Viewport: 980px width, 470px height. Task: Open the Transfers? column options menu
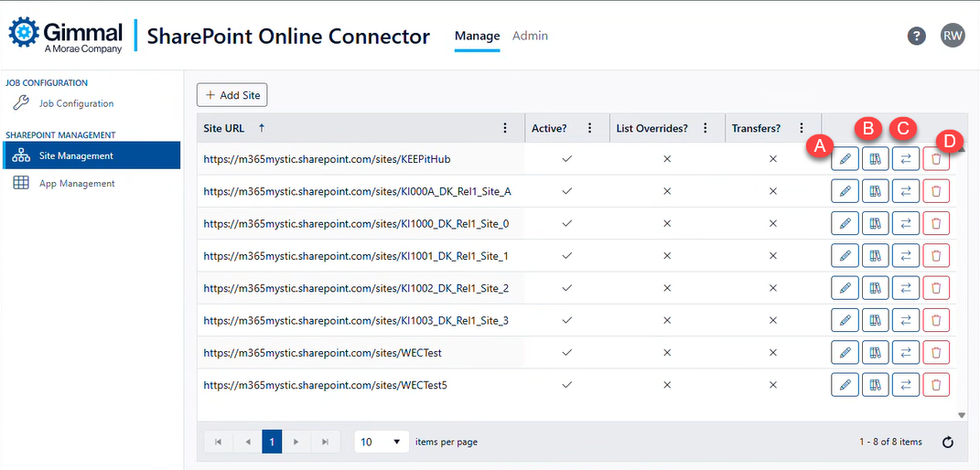(802, 129)
